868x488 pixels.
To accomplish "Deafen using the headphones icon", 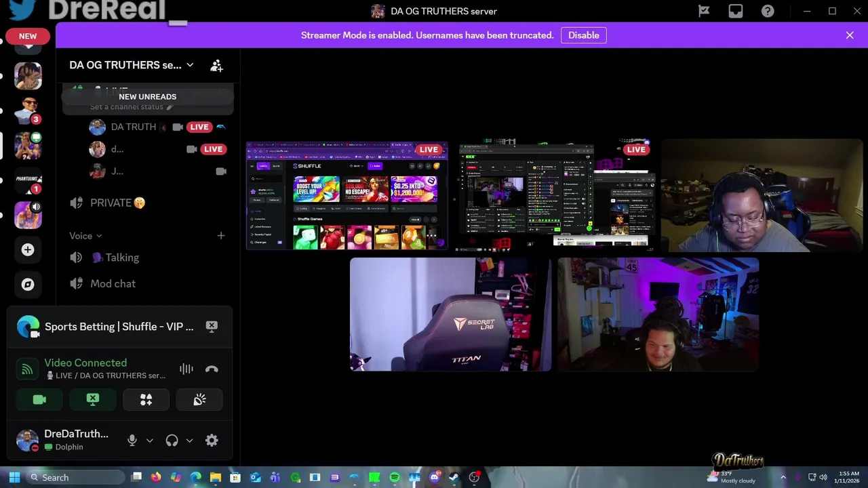I will [172, 441].
